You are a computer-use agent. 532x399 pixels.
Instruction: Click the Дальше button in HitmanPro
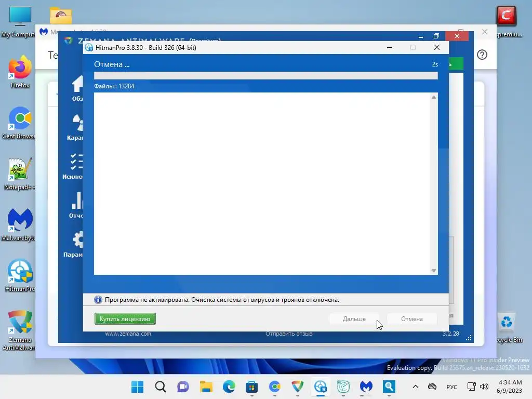pyautogui.click(x=354, y=319)
